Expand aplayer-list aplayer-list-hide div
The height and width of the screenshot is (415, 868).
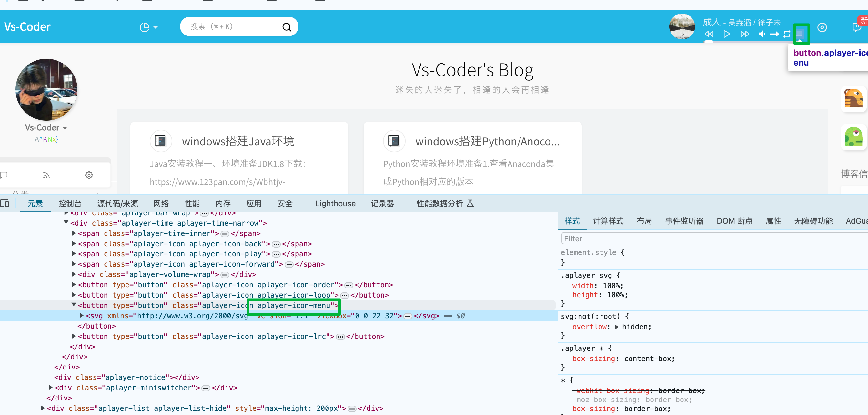(x=43, y=408)
